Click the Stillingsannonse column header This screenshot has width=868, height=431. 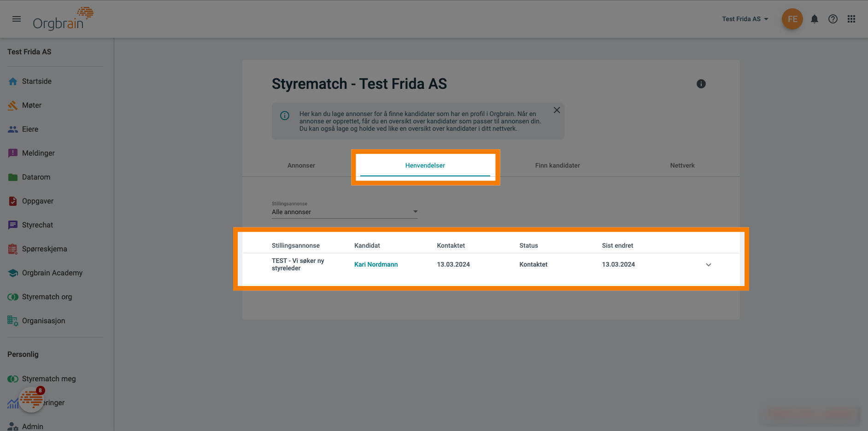[296, 245]
